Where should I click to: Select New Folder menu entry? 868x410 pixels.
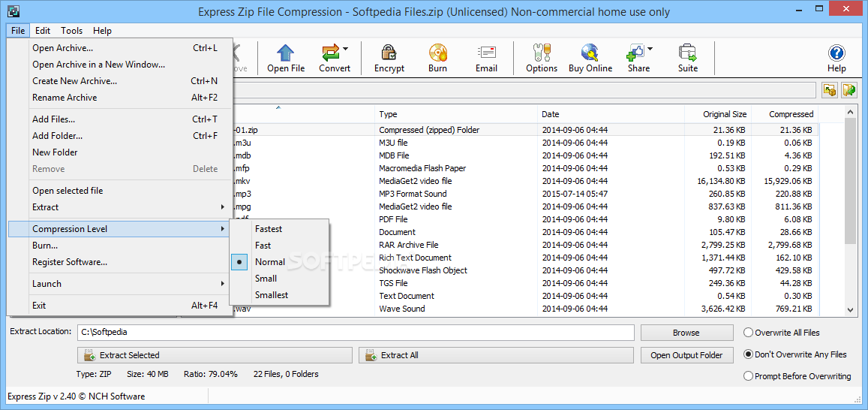tap(119, 152)
